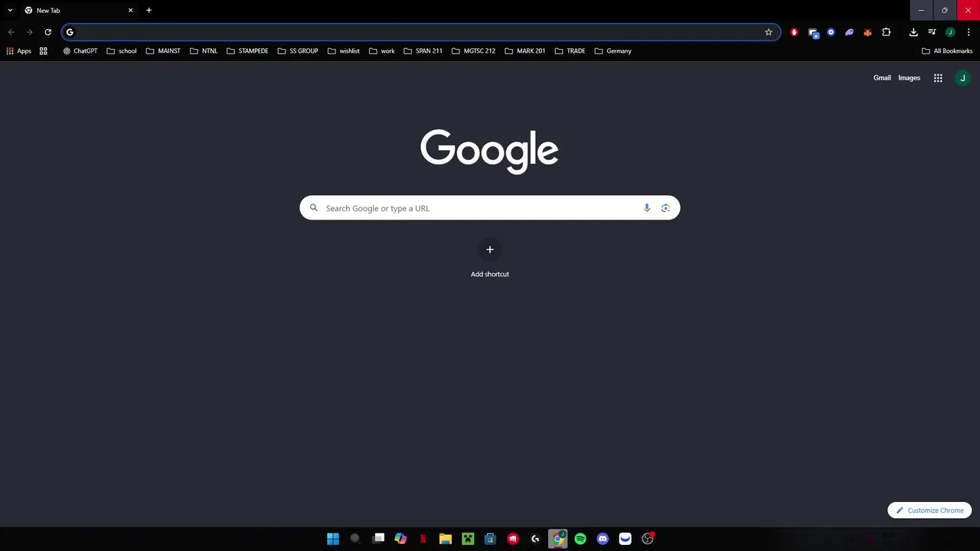Click the Customize Chrome button
980x551 pixels.
pos(929,510)
